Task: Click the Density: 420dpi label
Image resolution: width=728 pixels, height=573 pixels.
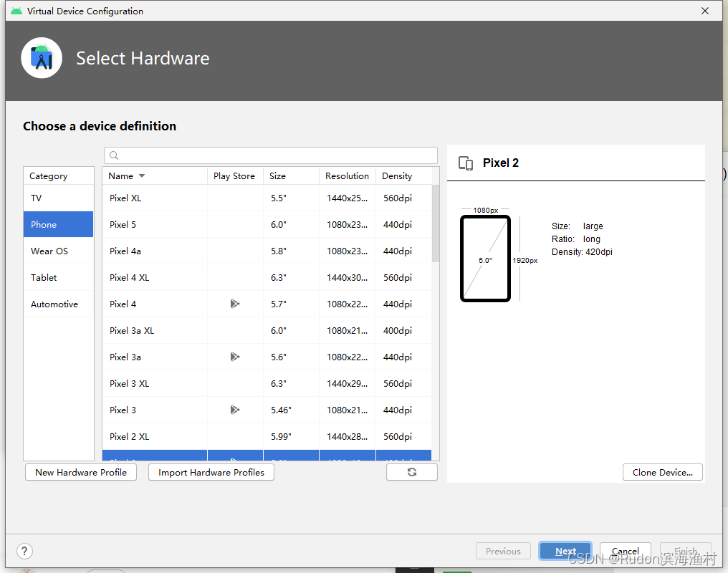Action: point(582,252)
